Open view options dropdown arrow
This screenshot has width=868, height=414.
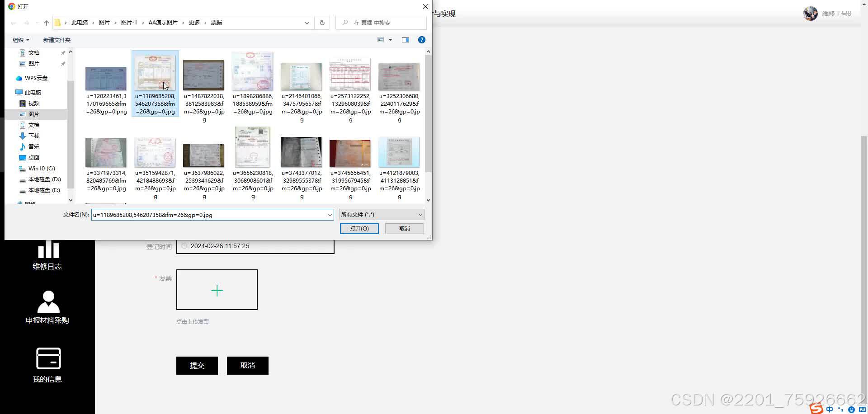click(391, 40)
